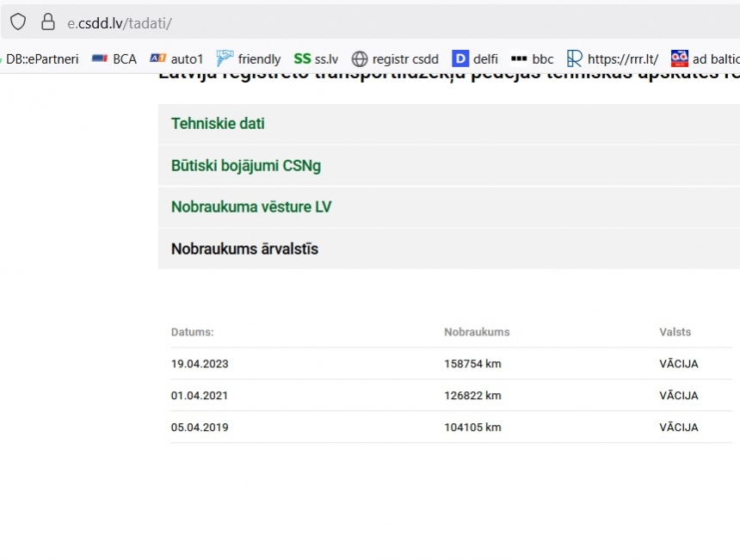Screen dimensions: 740x560
Task: Select VĀCIJA in the 01.04.2021 row
Action: (x=679, y=396)
